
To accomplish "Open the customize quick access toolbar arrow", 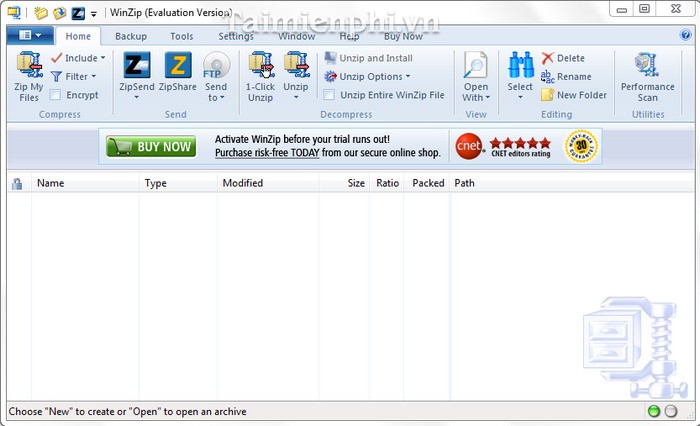I will [94, 14].
